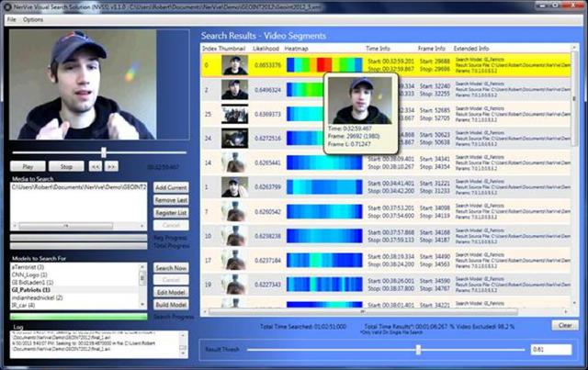Open the File menu

(12, 19)
